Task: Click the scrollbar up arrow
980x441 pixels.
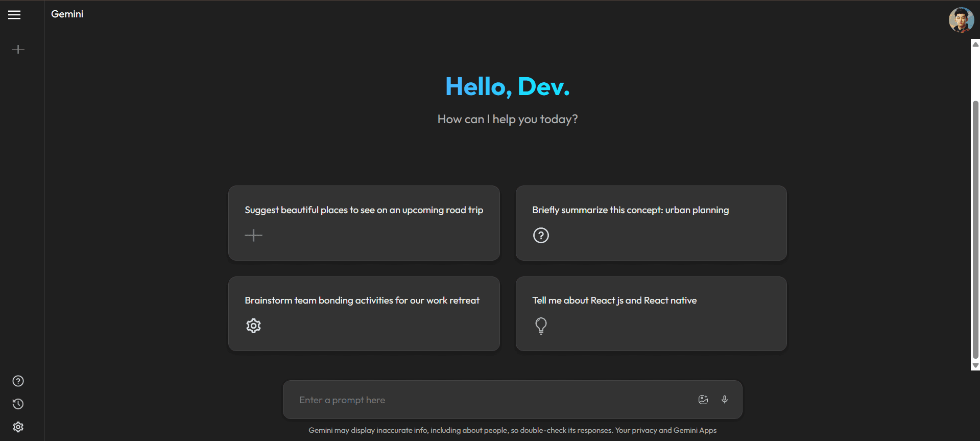Action: tap(975, 44)
